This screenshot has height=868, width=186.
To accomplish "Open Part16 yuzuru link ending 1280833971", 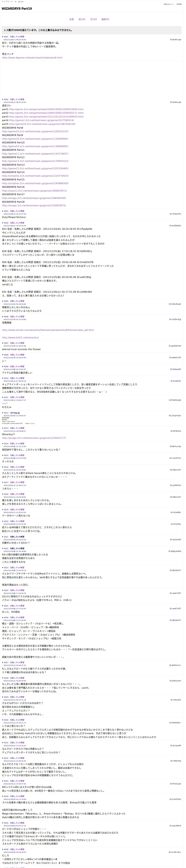I will pos(34,191).
